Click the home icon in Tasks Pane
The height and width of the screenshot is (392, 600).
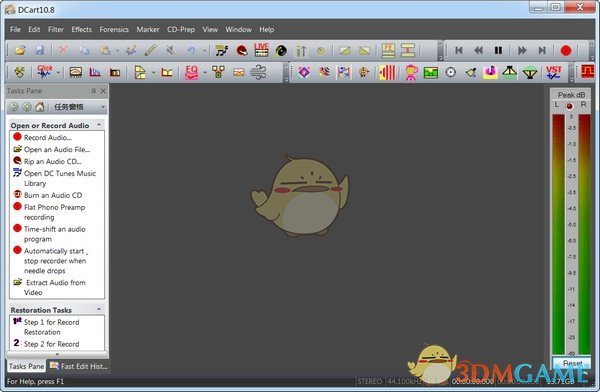(40, 107)
